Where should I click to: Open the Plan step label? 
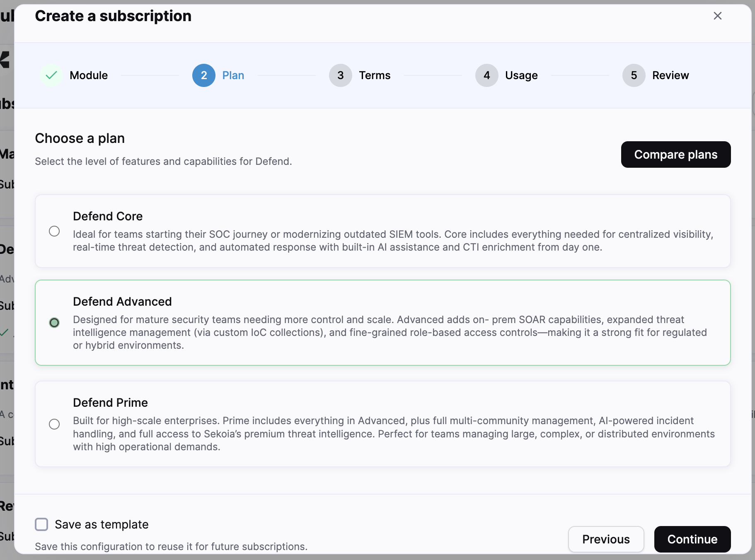(x=233, y=75)
